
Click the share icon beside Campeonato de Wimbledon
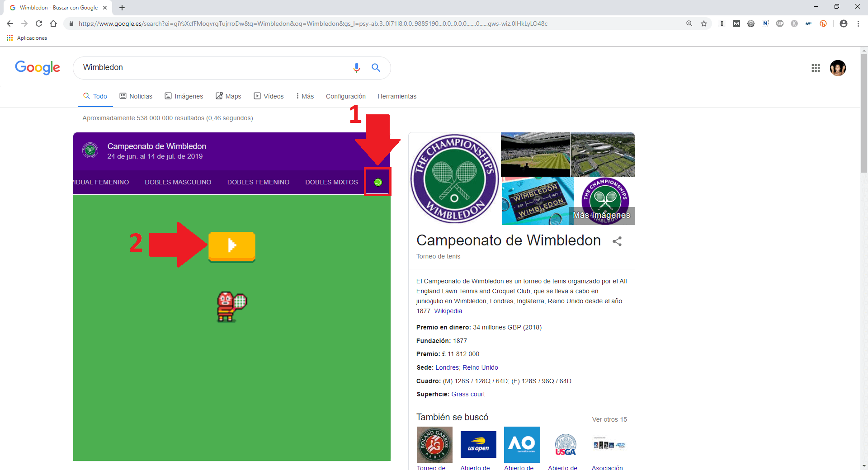click(617, 241)
